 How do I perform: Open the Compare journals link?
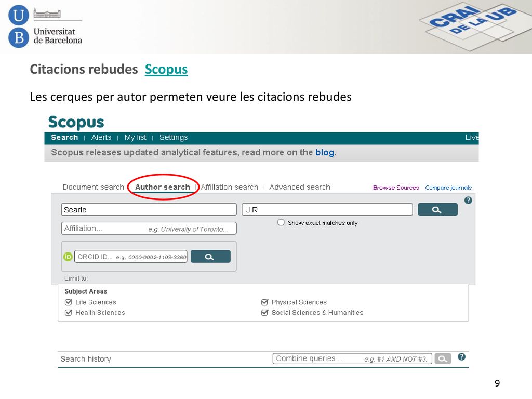448,188
